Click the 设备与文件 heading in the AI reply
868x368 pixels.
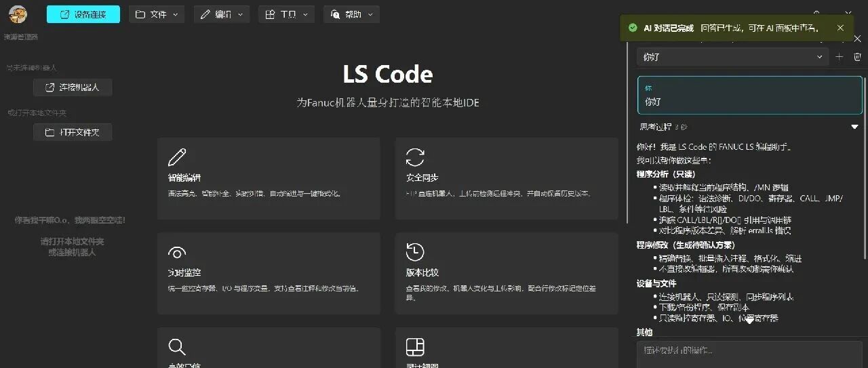click(x=656, y=283)
